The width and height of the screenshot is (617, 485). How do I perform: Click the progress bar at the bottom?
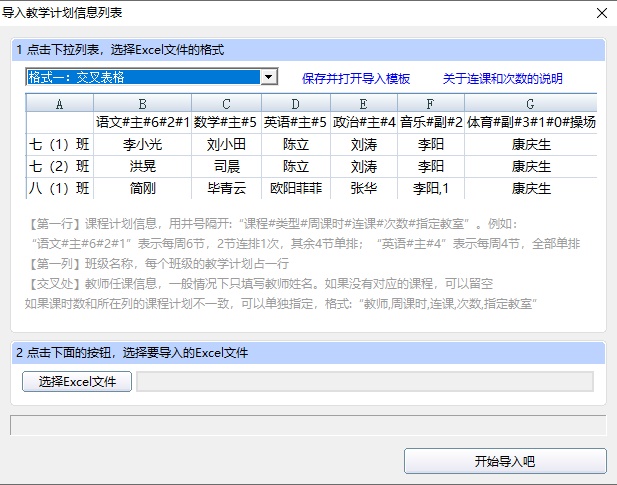[308, 425]
